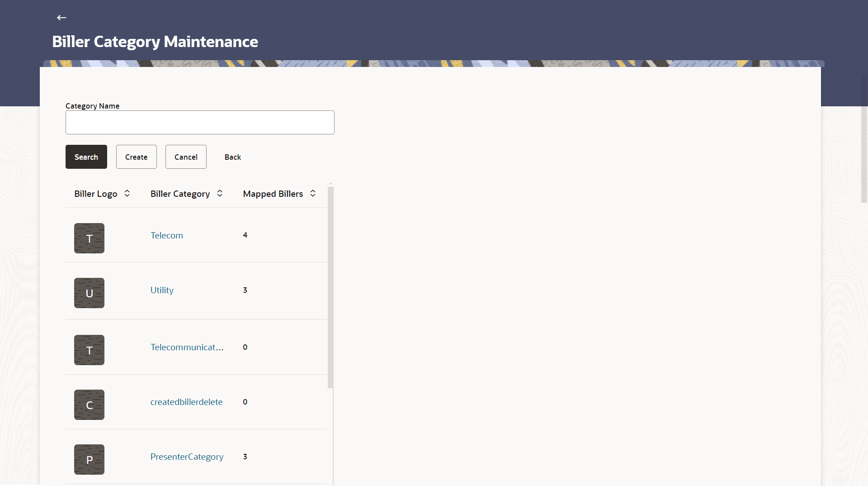Sort by Biller Logo column arrows
The image size is (868, 486).
point(127,193)
